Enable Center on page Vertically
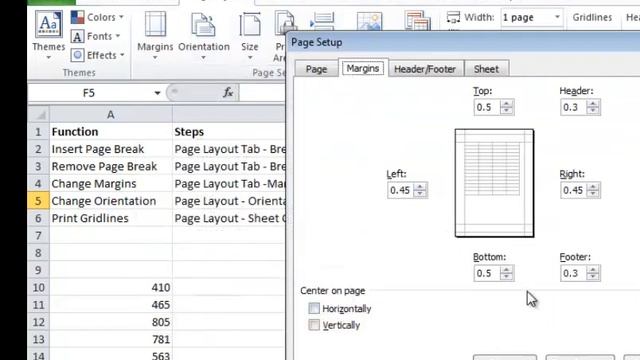640x360 pixels. [314, 325]
